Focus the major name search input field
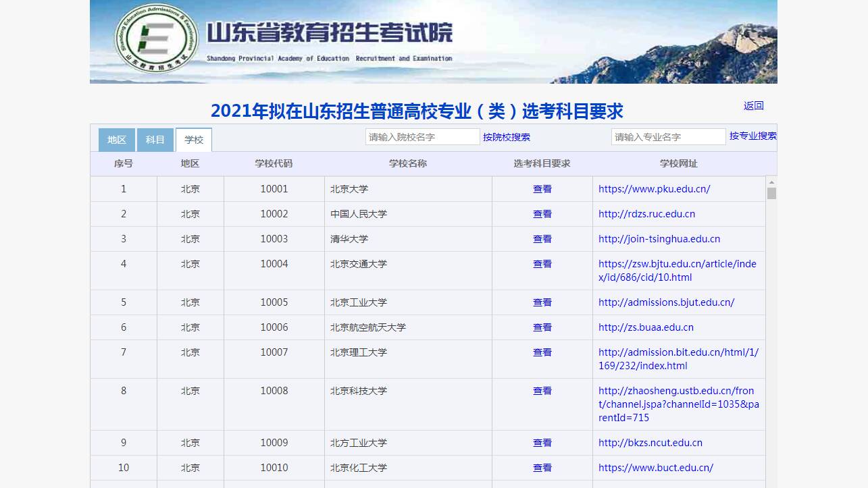The width and height of the screenshot is (868, 488). pos(668,137)
